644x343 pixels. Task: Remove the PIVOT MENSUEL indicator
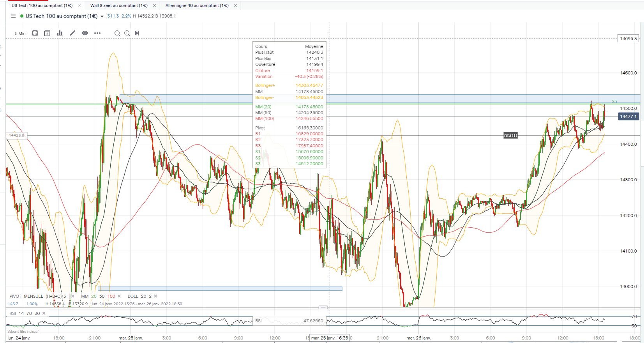(x=72, y=296)
